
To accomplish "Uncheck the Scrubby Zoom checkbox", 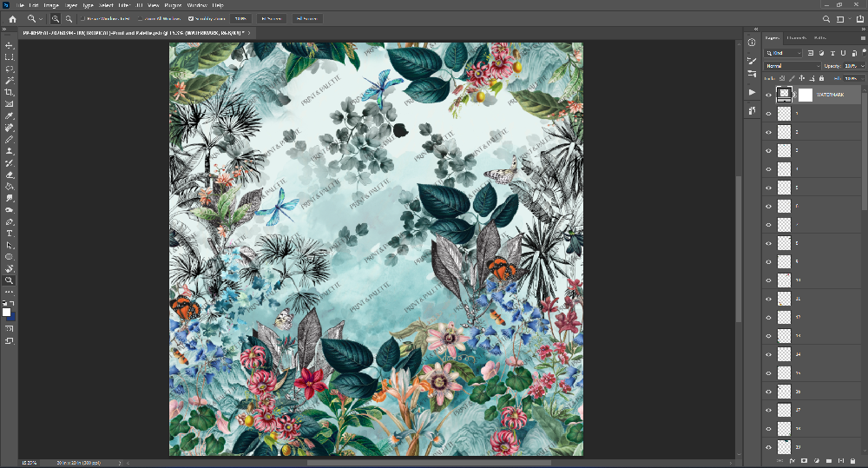I will coord(191,19).
